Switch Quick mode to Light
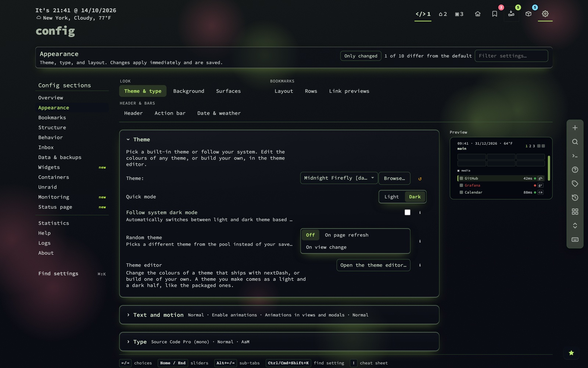The height and width of the screenshot is (368, 588). [x=391, y=197]
